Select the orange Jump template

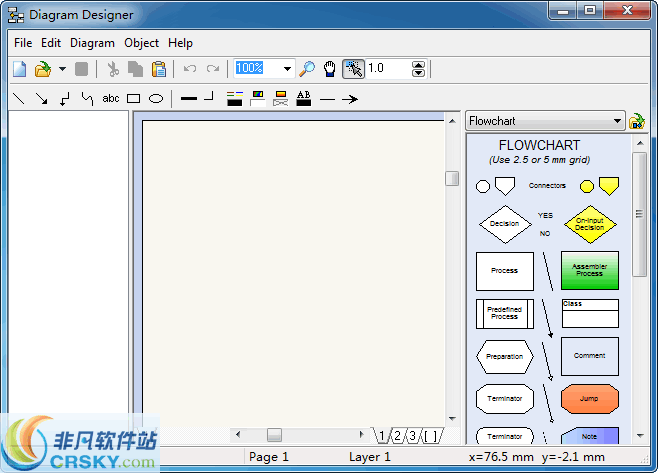(x=590, y=399)
